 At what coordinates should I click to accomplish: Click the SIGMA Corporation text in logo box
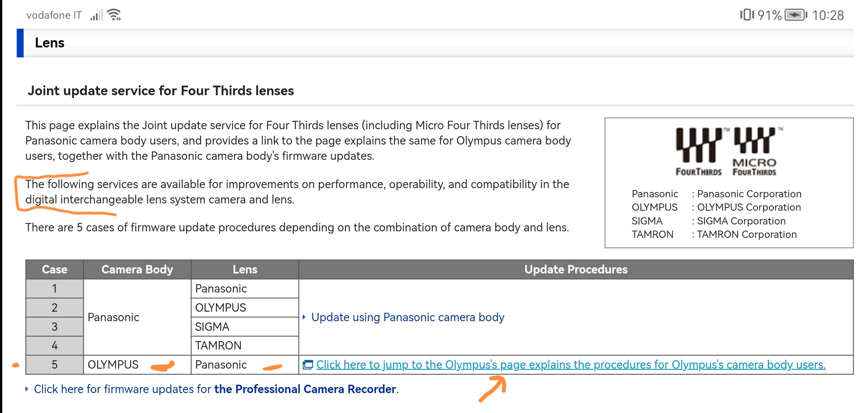tap(741, 221)
